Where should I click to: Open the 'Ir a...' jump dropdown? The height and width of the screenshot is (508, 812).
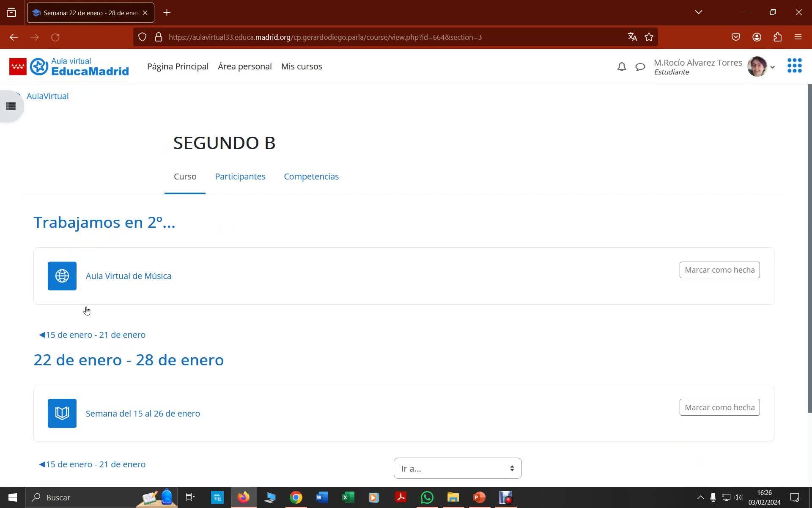tap(457, 468)
